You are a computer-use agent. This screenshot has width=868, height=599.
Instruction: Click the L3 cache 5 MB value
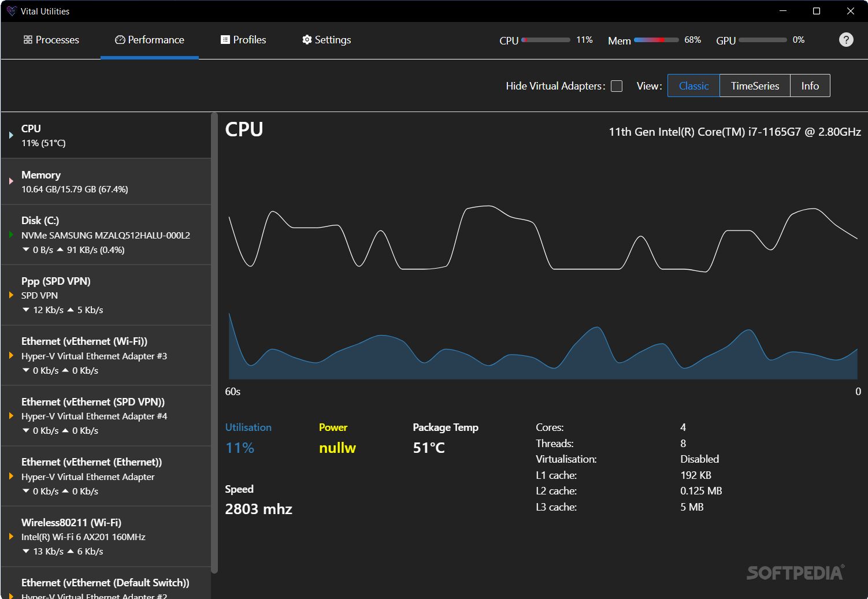coord(692,507)
